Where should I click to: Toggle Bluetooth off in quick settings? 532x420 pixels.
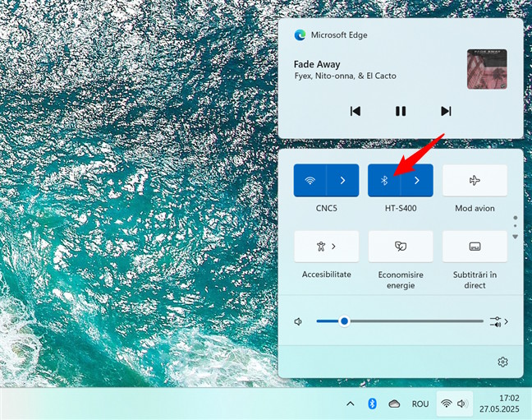[x=383, y=180]
